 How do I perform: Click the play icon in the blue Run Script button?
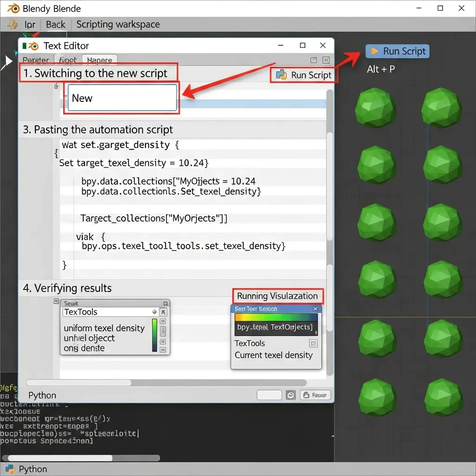click(374, 51)
